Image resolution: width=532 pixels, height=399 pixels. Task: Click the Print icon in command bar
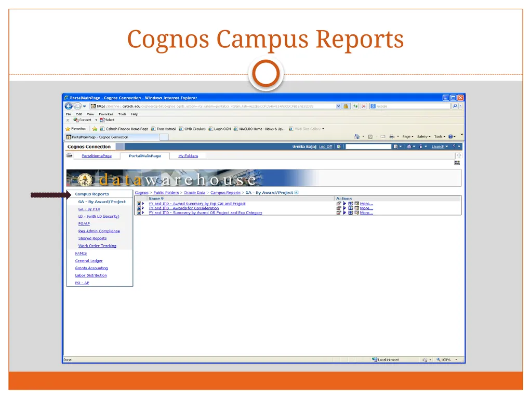392,137
